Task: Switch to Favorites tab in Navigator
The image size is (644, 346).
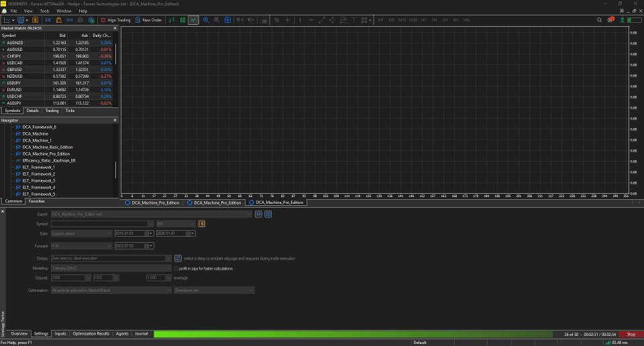Action: (x=36, y=201)
